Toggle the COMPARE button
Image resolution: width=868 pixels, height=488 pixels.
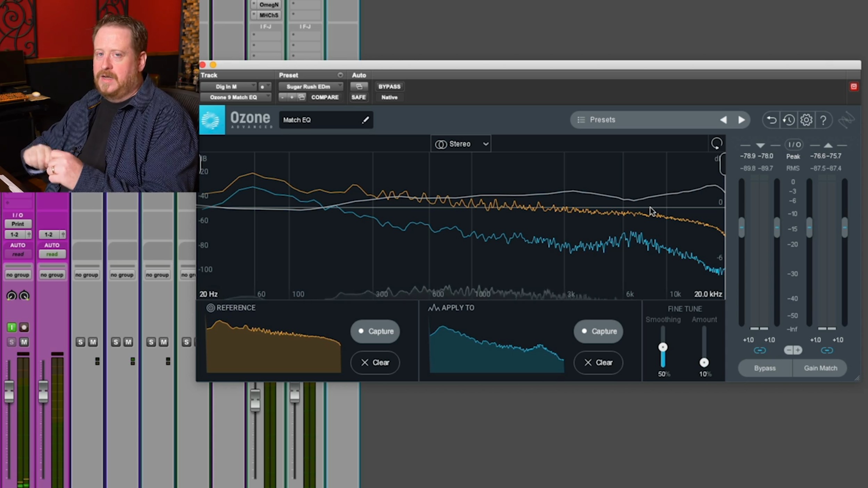325,97
